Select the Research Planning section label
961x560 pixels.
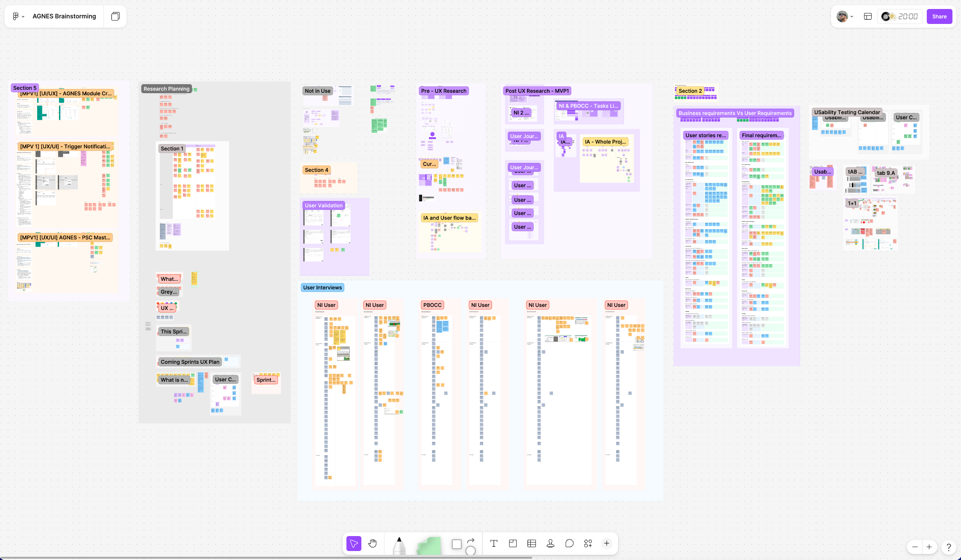(166, 89)
